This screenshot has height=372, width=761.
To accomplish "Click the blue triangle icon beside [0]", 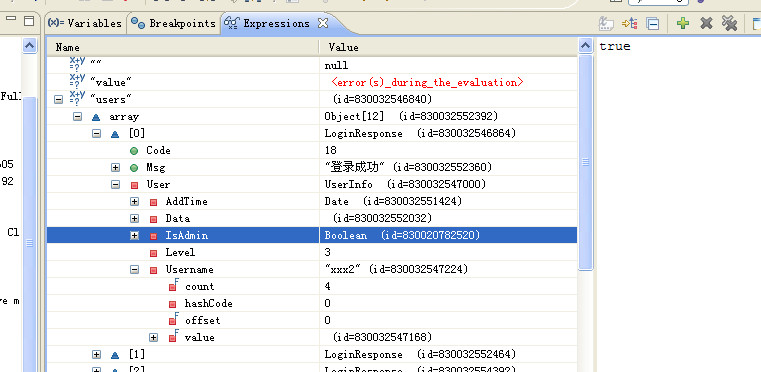I will [x=115, y=134].
